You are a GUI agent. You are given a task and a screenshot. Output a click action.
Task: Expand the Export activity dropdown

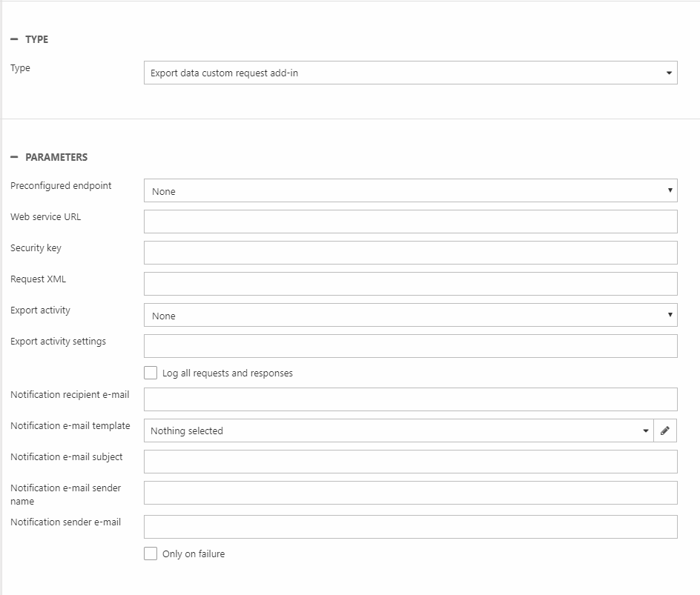(410, 315)
